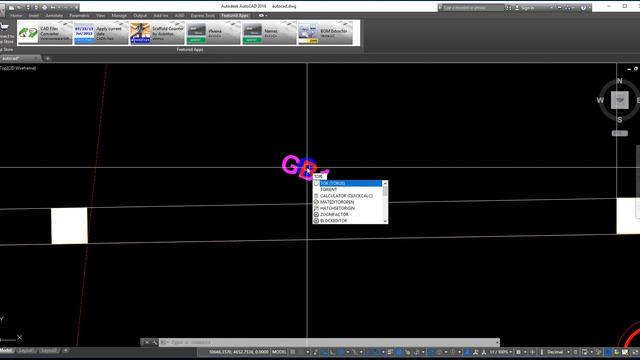Click scroll down arrow in suggestion list
Viewport: 640px width, 360px height.
coord(385,221)
